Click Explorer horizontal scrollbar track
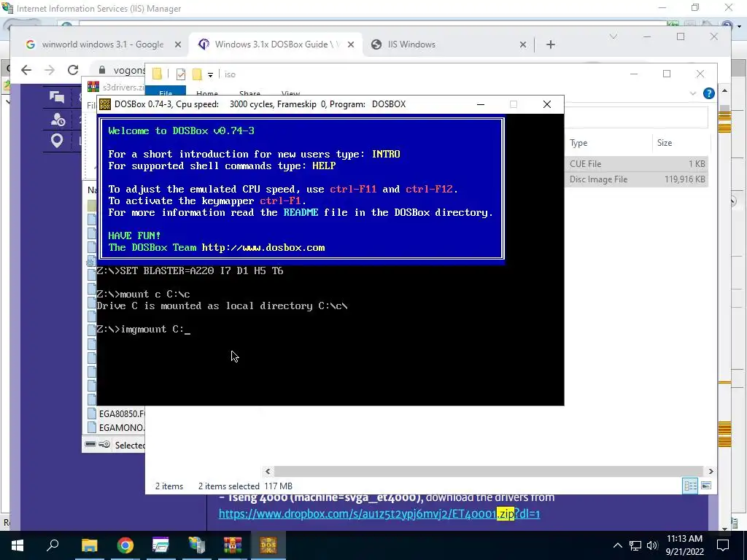 (x=489, y=472)
